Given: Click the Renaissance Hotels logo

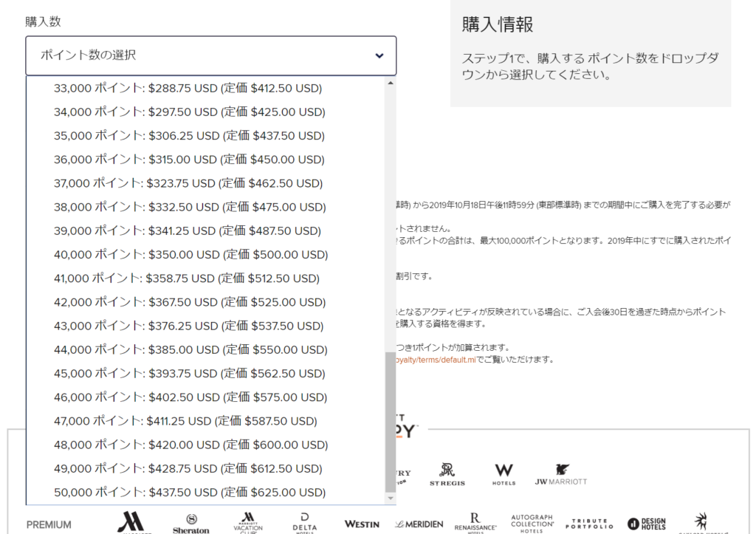Looking at the screenshot, I should click(x=475, y=522).
